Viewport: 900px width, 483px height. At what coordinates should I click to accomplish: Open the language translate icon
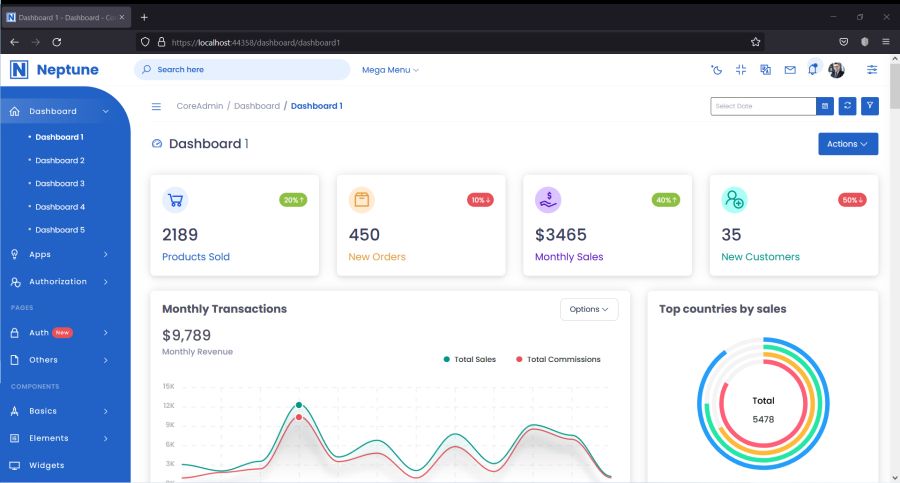click(x=766, y=70)
